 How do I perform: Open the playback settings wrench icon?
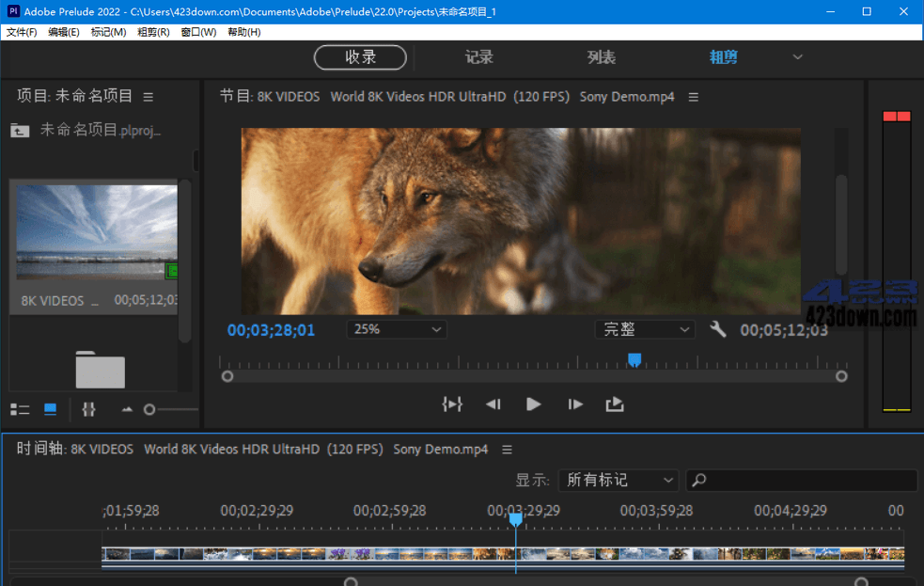click(718, 329)
